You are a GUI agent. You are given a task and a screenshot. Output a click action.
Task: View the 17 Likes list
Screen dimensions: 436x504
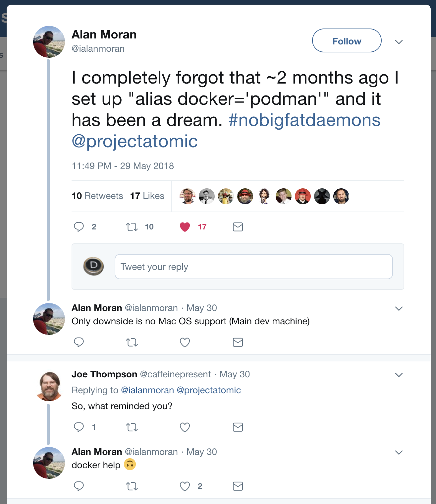[147, 196]
